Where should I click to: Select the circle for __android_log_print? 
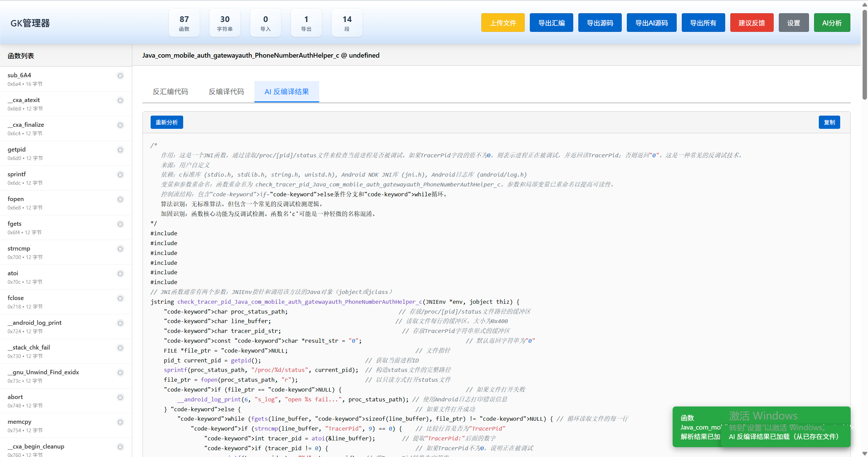pos(120,323)
